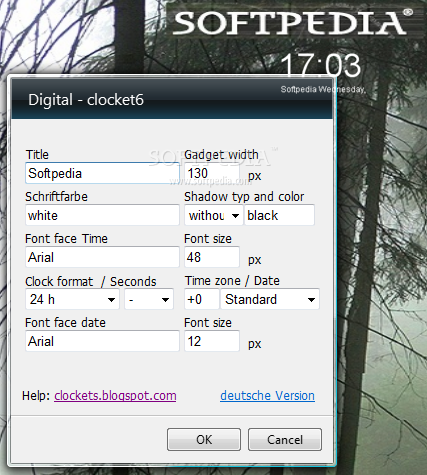The image size is (427, 475).
Task: Confirm settings with the OK button
Action: point(204,440)
